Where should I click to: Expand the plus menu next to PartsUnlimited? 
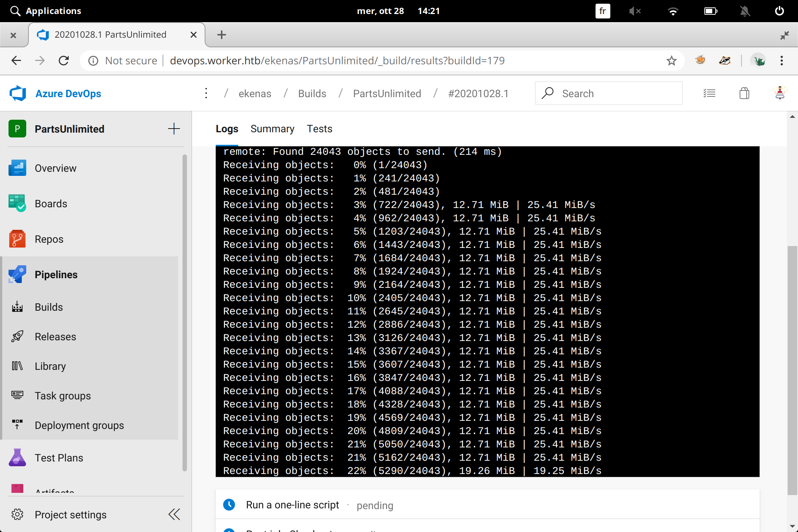coord(174,129)
